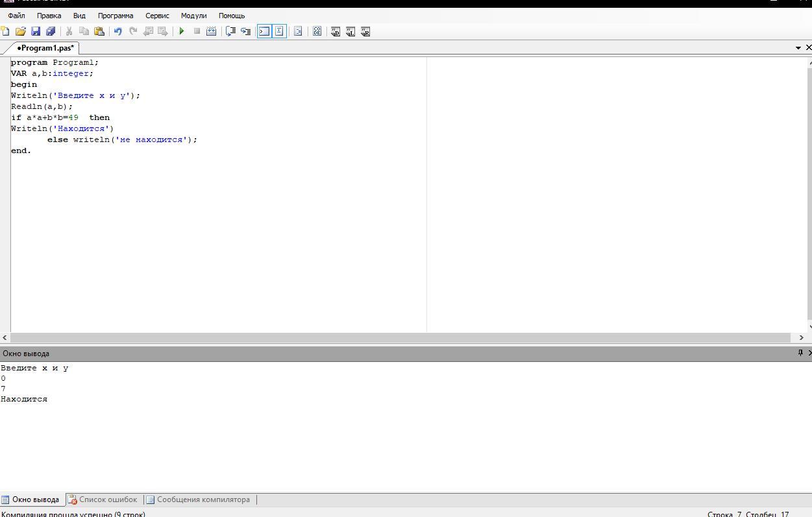Screen dimensions: 812x517
Task: Click the horizontal scrollbar left arrow
Action: point(5,337)
